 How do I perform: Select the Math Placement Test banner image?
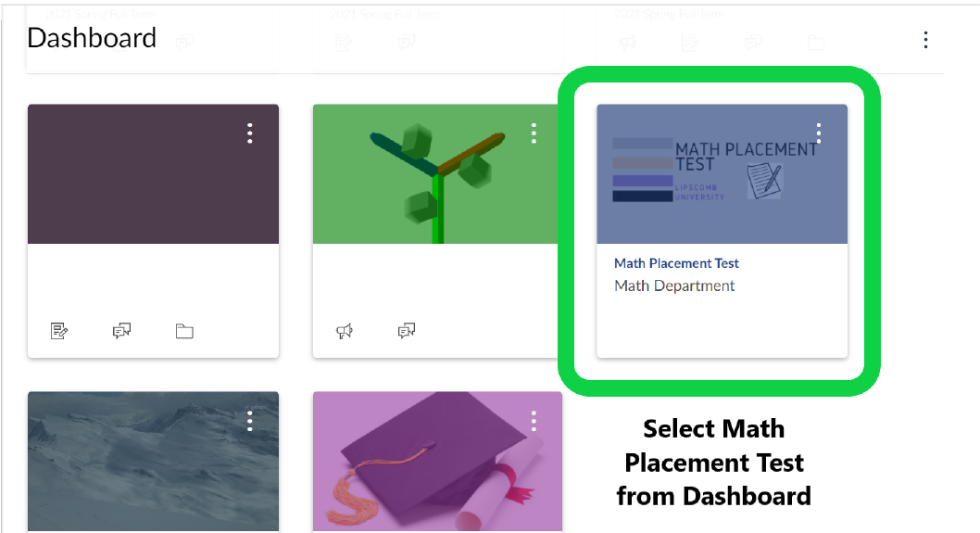(722, 174)
